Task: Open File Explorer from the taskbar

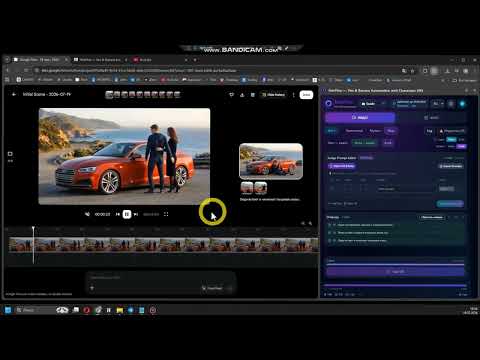Action: (120, 310)
